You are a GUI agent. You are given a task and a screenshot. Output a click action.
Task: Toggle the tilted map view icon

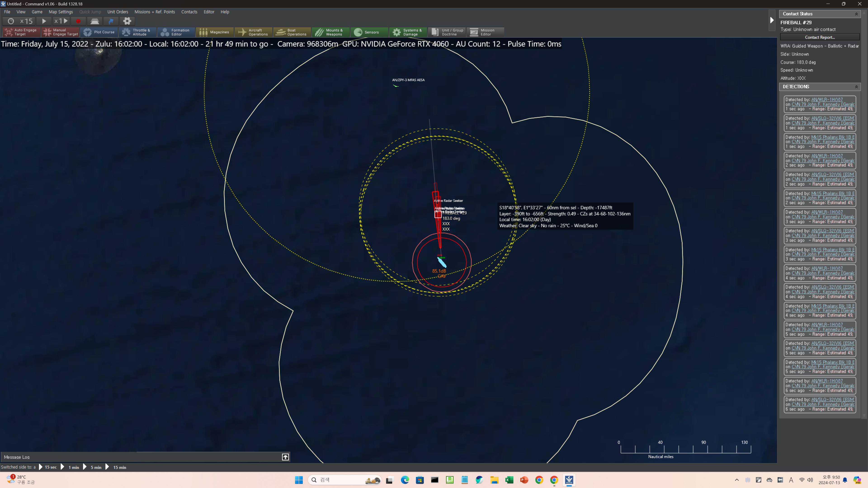coord(95,21)
